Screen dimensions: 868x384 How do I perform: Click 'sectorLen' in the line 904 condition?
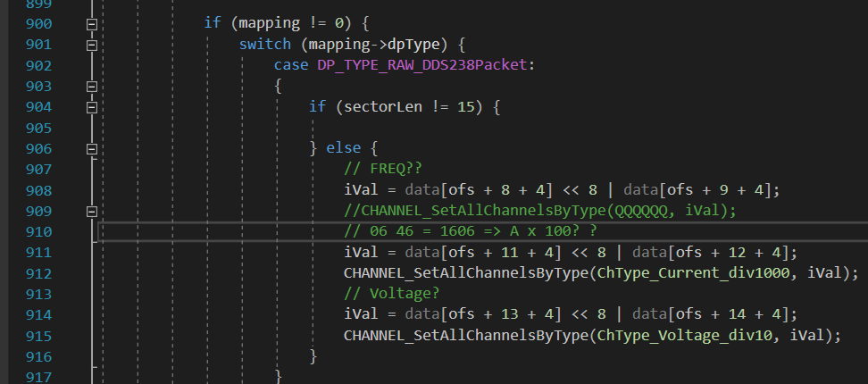[383, 106]
